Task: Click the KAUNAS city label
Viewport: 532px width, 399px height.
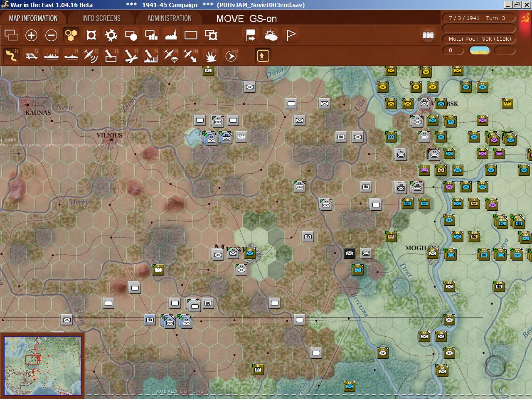Action: coord(38,113)
